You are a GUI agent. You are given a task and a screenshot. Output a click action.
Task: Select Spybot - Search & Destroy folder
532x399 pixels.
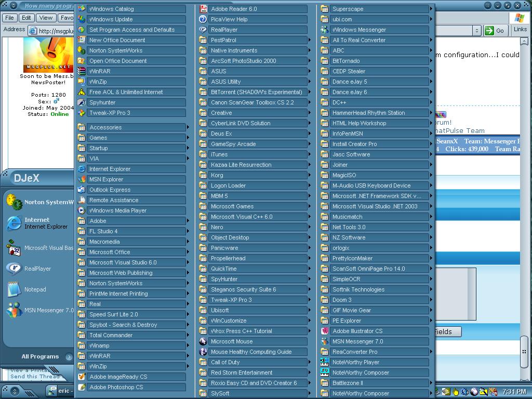[131, 325]
